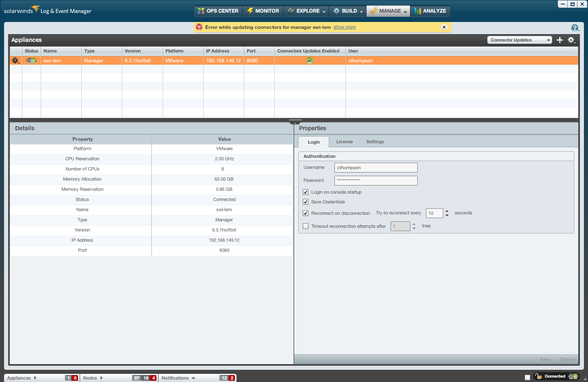Click the Cancel button
Viewport: 588px width, 382px height.
point(567,359)
